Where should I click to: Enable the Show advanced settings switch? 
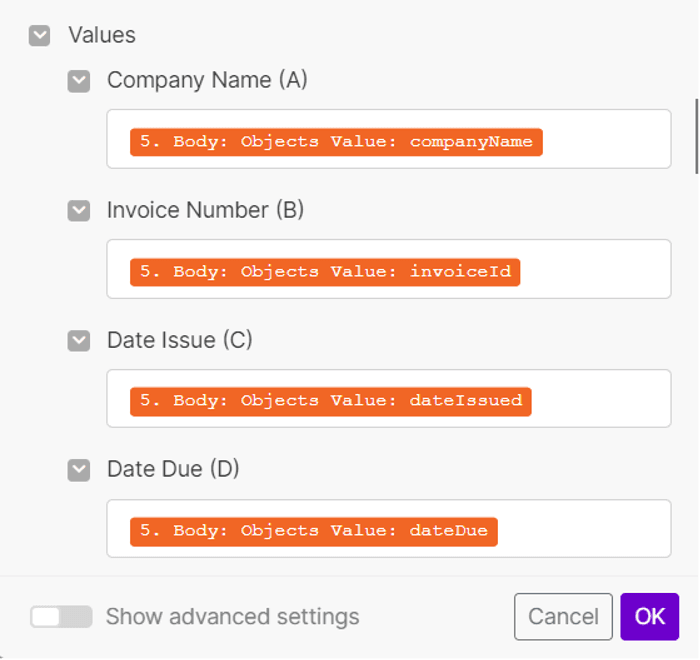pyautogui.click(x=61, y=617)
